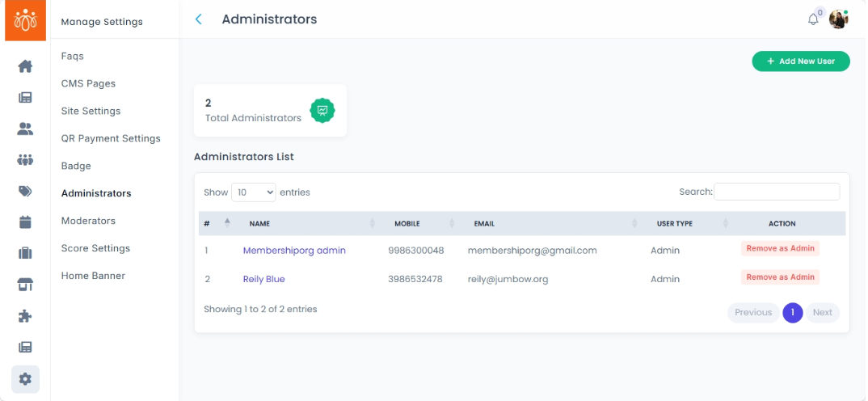The height and width of the screenshot is (401, 868).
Task: Click the tags icon in sidebar
Action: [x=25, y=192]
